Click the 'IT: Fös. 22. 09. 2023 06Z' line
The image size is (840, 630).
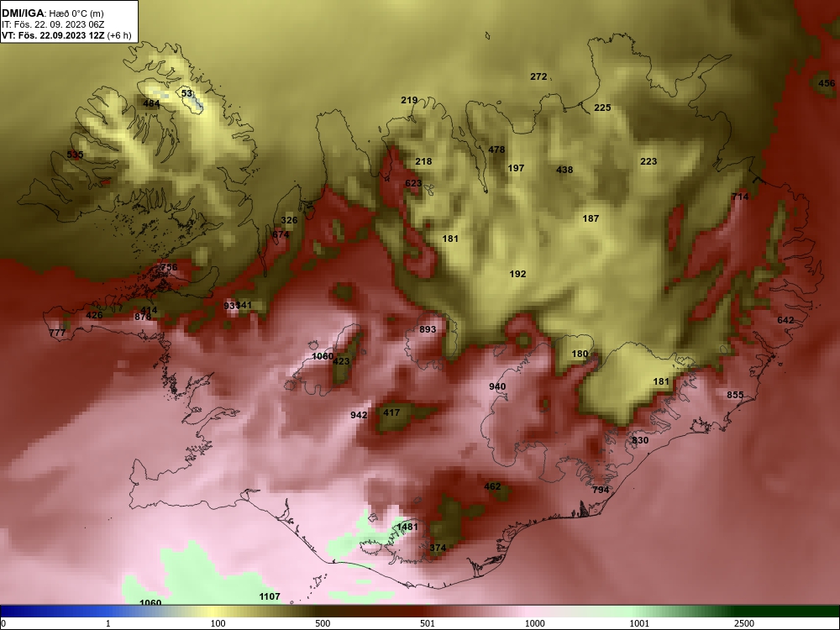[x=53, y=24]
